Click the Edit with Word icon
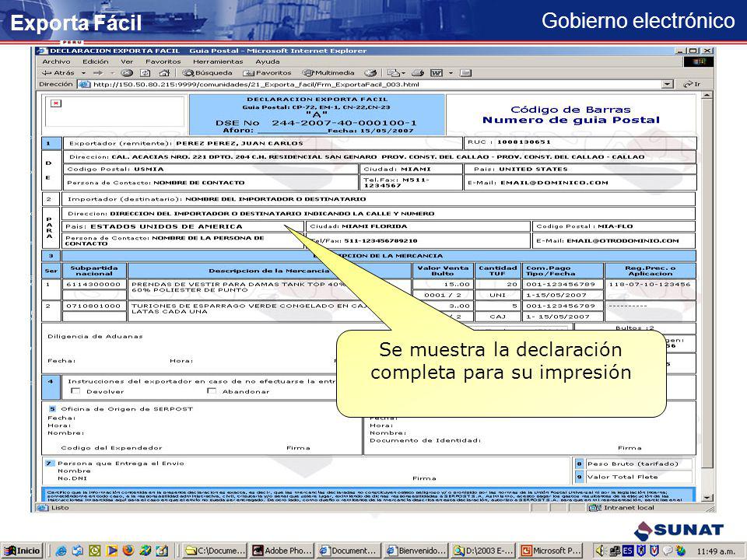747x560 pixels. click(437, 73)
